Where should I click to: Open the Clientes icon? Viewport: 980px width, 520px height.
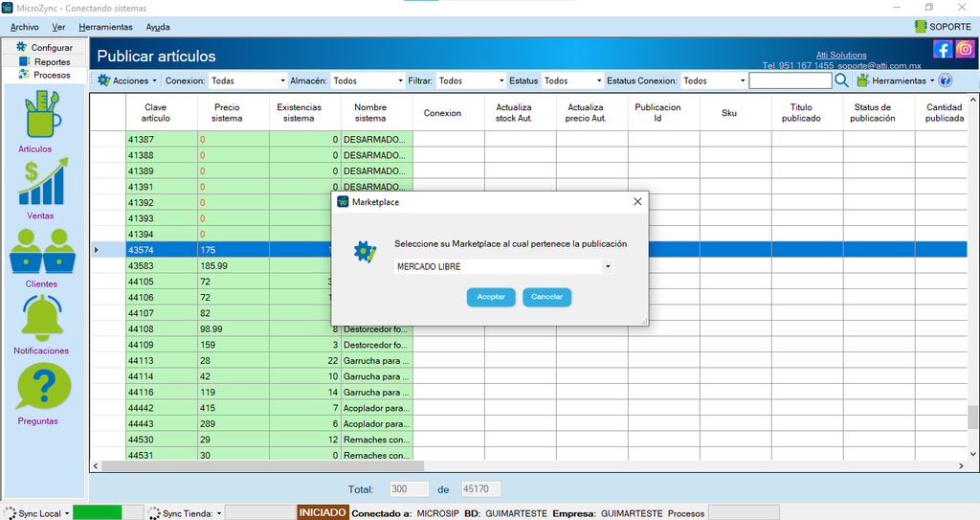[42, 251]
